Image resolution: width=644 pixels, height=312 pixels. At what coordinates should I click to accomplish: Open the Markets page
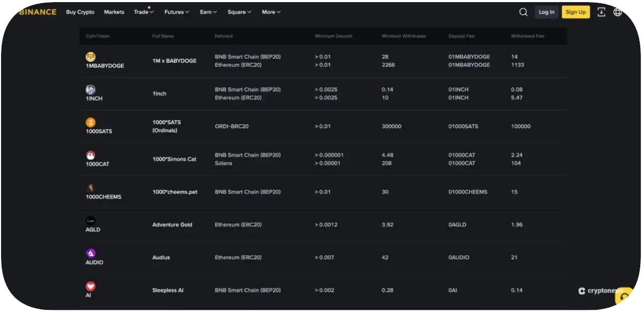(114, 12)
